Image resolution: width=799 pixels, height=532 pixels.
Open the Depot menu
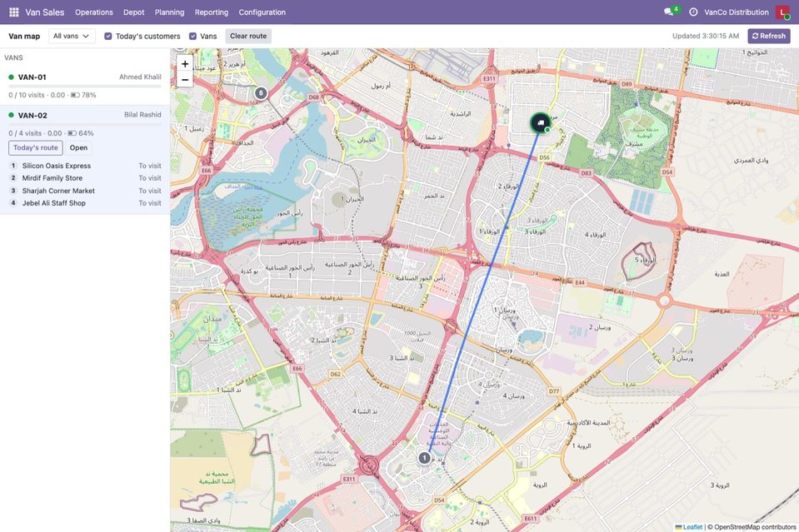pyautogui.click(x=134, y=12)
